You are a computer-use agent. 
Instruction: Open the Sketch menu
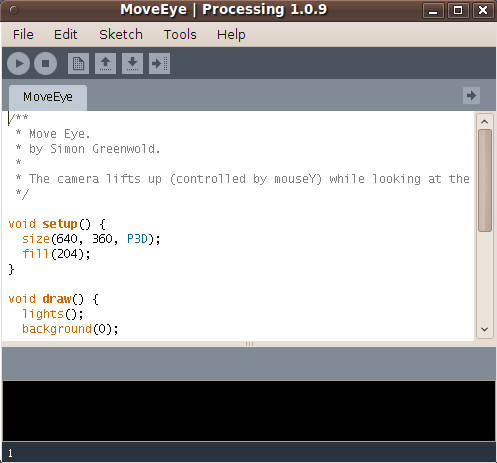121,35
